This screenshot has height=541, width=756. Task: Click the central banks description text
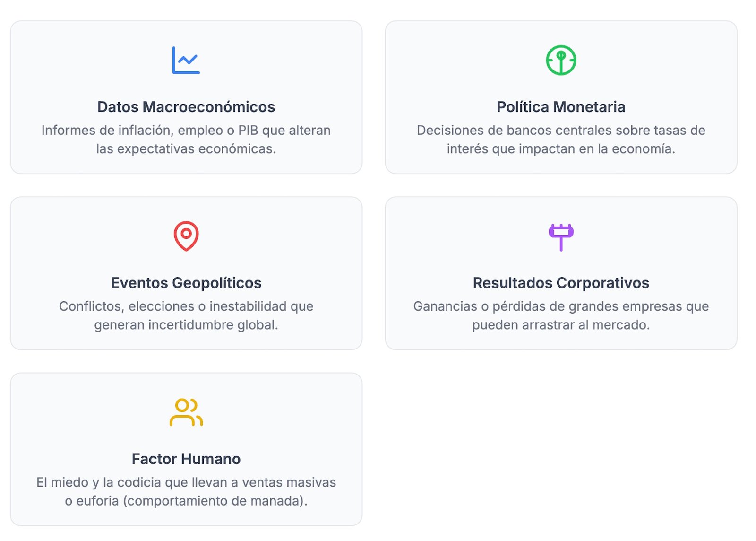(561, 131)
